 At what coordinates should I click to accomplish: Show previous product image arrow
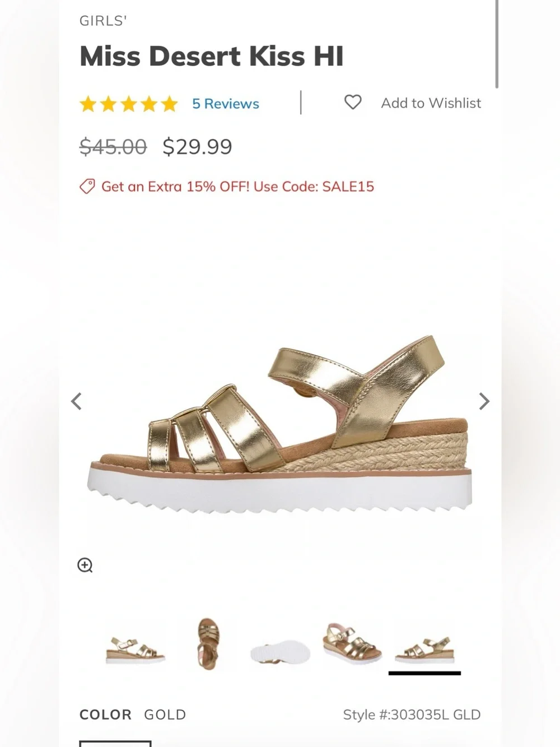pos(77,401)
